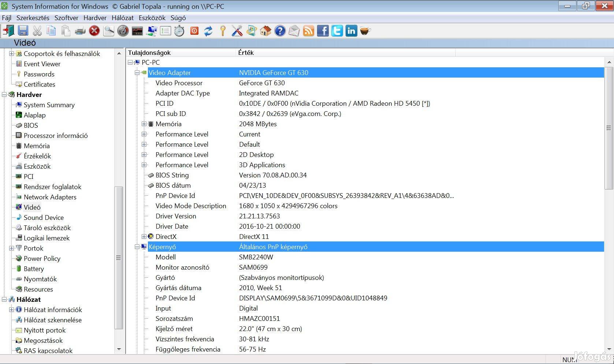Screen dimensions: 614x364
Task: Click the Twitter icon
Action: tap(337, 31)
